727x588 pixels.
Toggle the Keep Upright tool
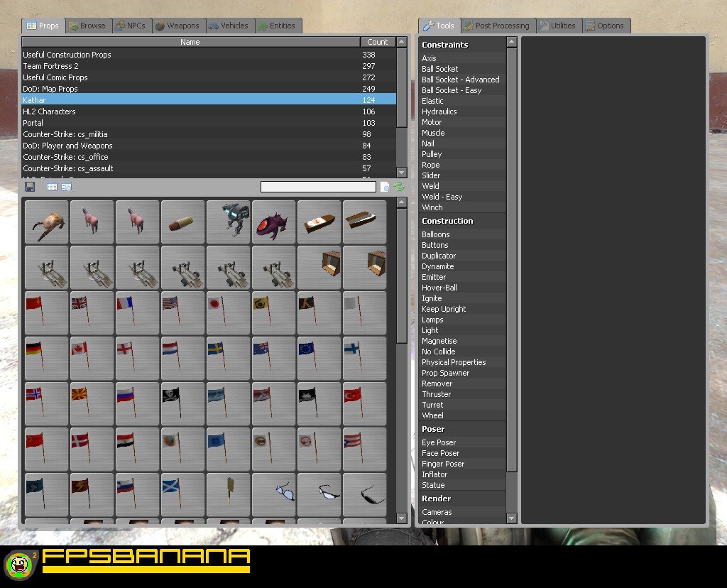pos(444,309)
